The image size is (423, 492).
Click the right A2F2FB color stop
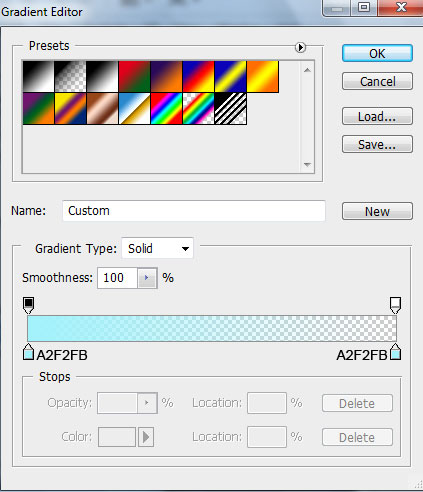coord(395,352)
